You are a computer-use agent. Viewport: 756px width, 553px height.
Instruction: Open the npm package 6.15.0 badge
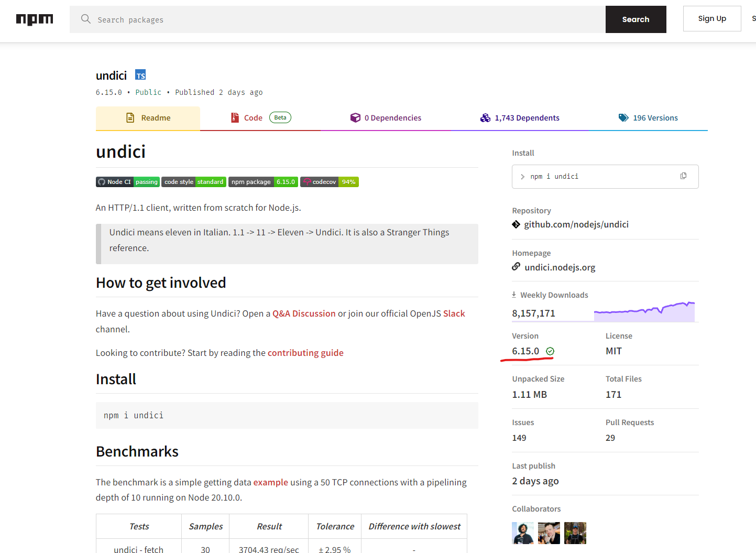point(263,182)
